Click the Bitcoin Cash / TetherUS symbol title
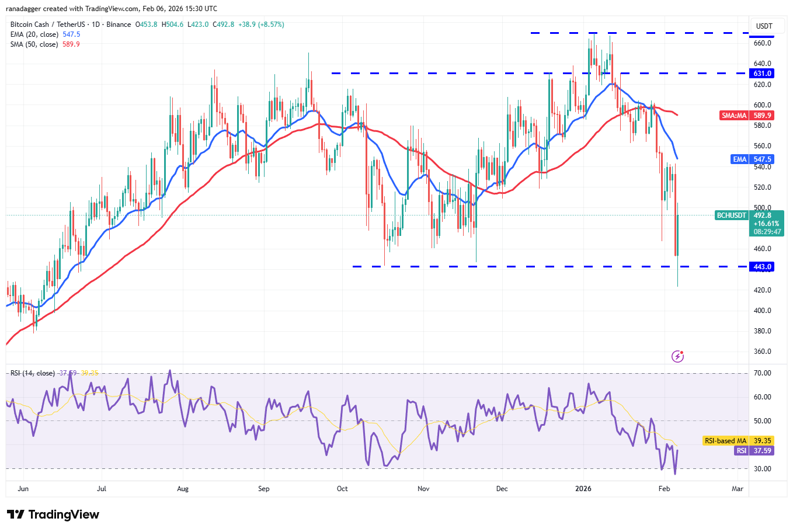Viewport: 793px width, 532px height. pos(50,25)
